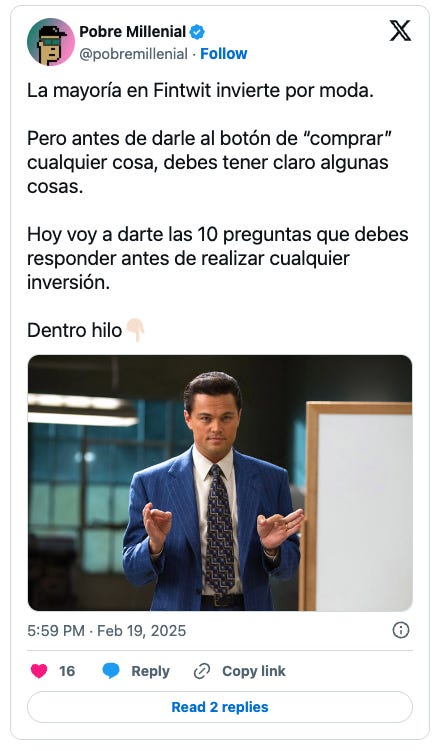Open the Pobre Millenial display name
The height and width of the screenshot is (751, 443).
(132, 32)
